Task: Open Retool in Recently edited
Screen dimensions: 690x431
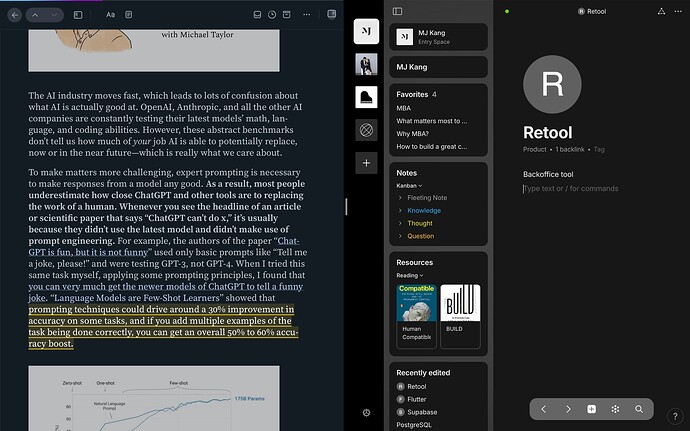Action: coord(411,387)
